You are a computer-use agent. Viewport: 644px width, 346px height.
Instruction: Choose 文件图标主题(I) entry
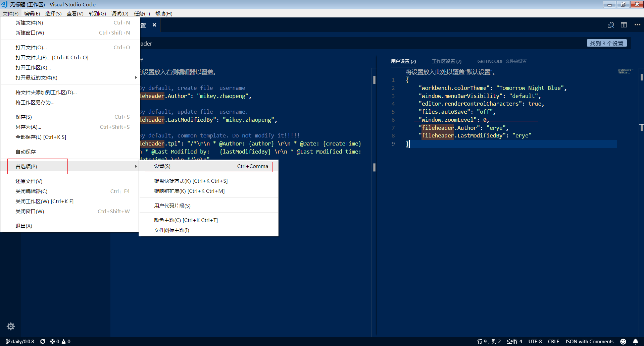[x=208, y=230]
